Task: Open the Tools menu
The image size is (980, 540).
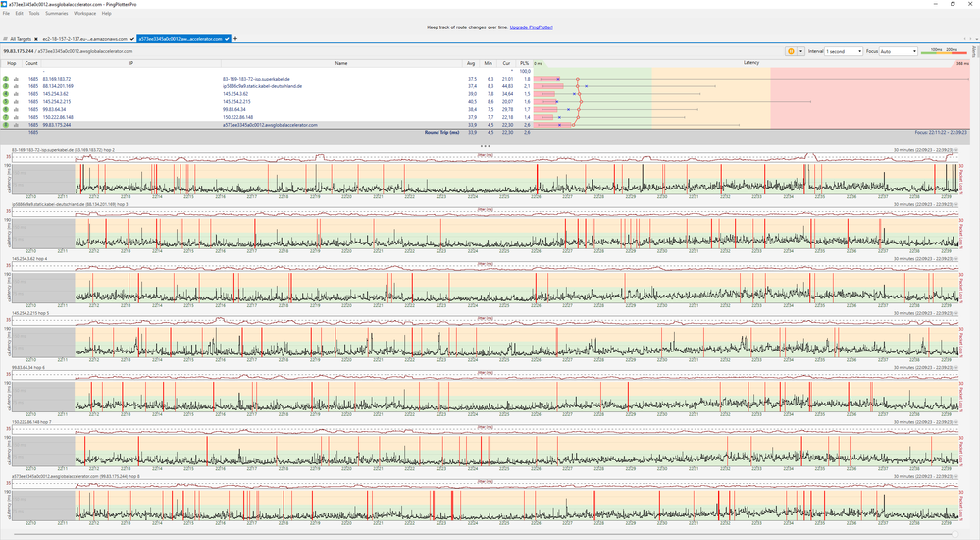Action: point(33,13)
